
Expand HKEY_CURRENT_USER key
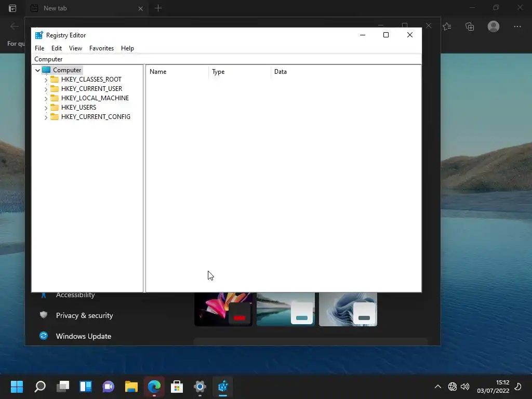point(46,89)
